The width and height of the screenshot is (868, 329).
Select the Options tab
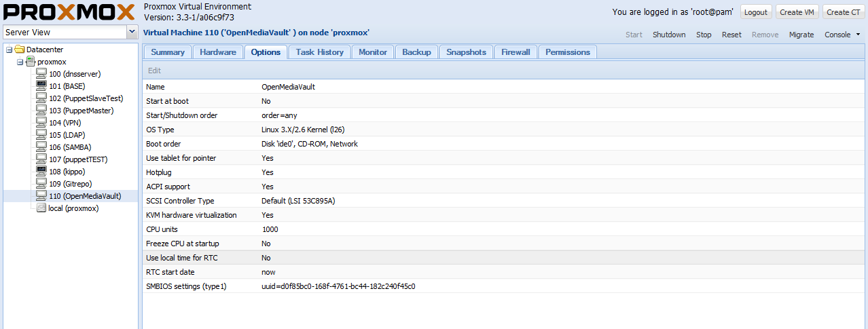coord(266,52)
